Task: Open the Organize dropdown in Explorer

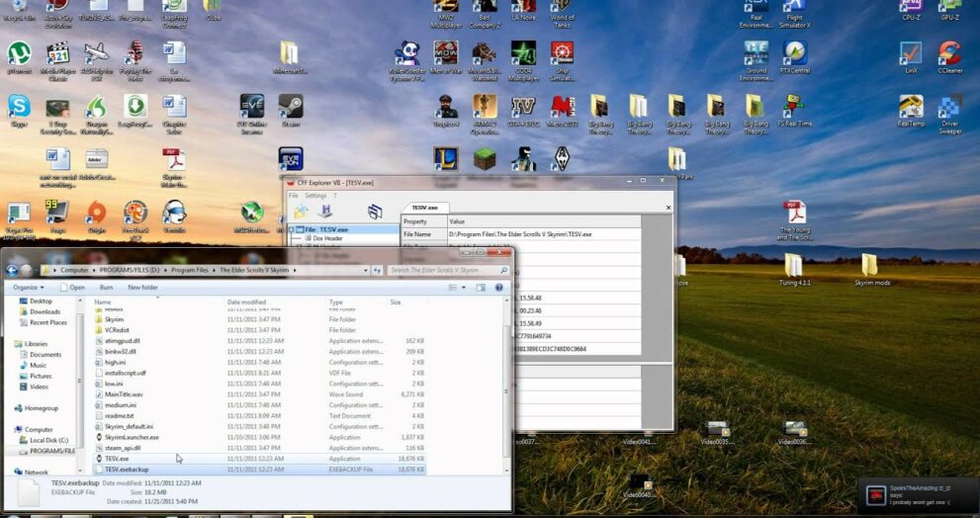Action: click(28, 288)
